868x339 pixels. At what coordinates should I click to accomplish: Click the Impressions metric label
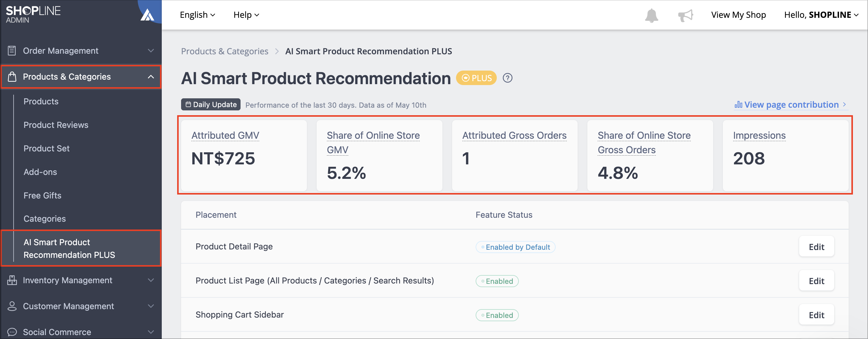click(x=759, y=135)
